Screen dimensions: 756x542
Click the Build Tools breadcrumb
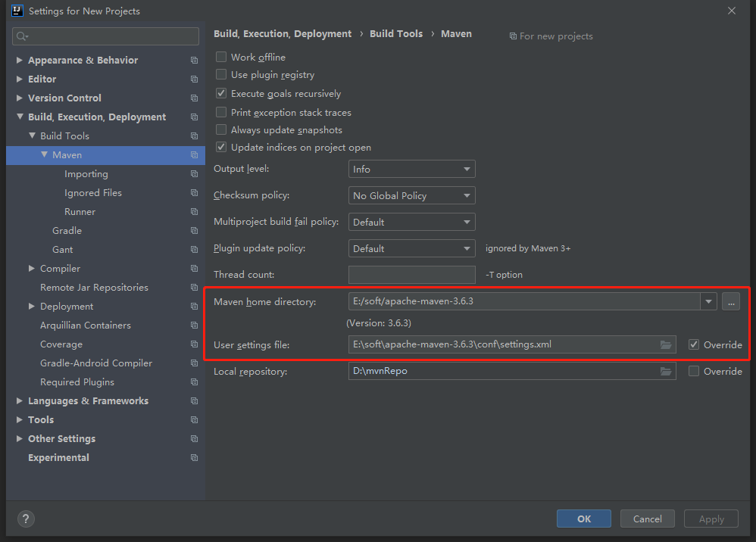(x=396, y=34)
